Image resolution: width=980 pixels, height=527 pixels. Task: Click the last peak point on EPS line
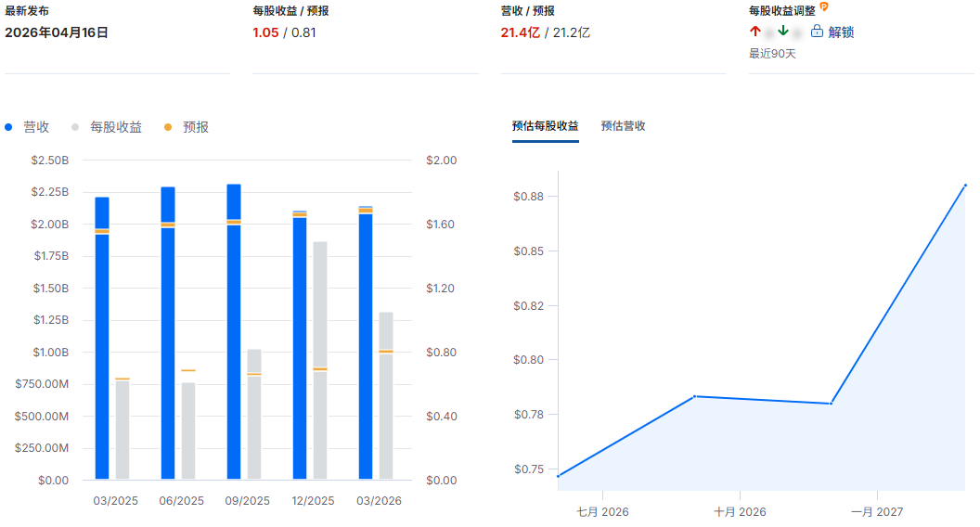966,185
